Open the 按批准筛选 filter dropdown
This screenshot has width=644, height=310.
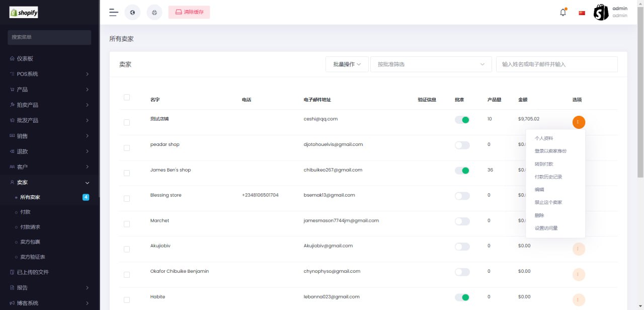pos(431,64)
